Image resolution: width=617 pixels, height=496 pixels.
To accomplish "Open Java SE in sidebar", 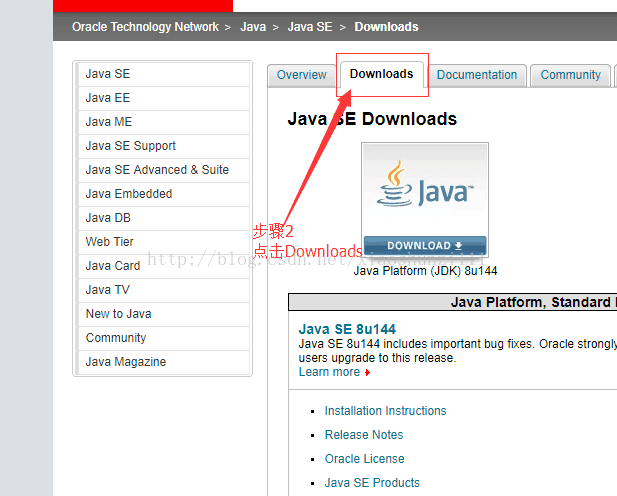I will coord(164,74).
